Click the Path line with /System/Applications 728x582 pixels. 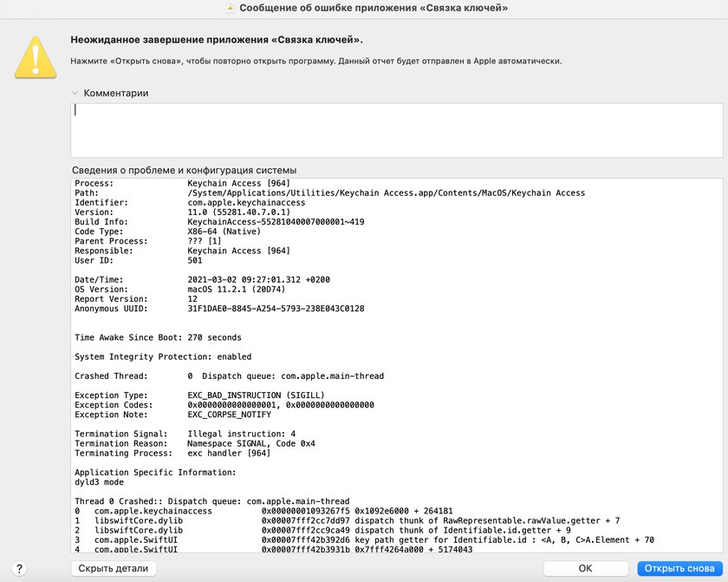click(329, 193)
